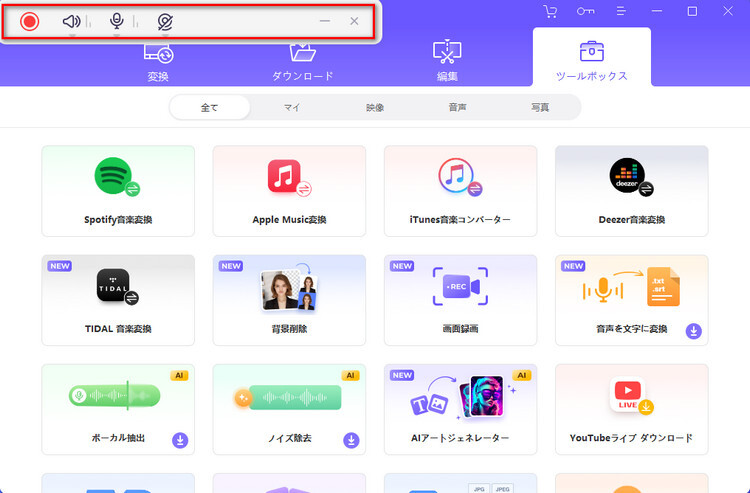Select the ツールボックス tab
The image size is (750, 493).
point(592,57)
